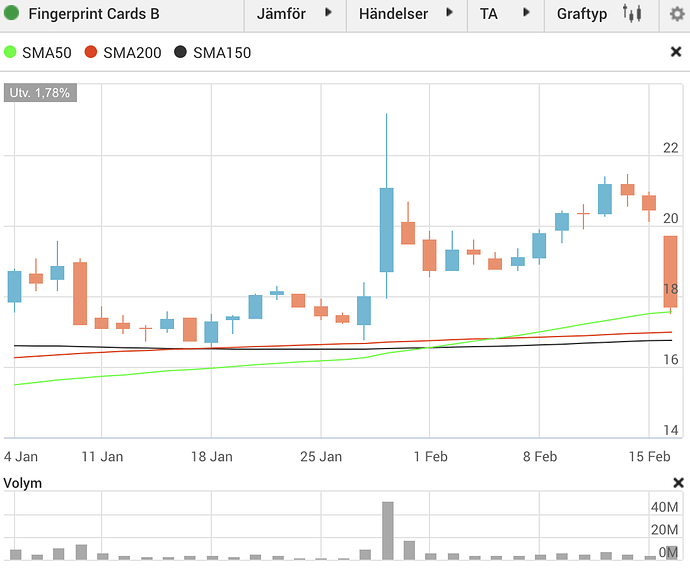The height and width of the screenshot is (571, 690).
Task: Click the Volym panel heading
Action: click(22, 483)
